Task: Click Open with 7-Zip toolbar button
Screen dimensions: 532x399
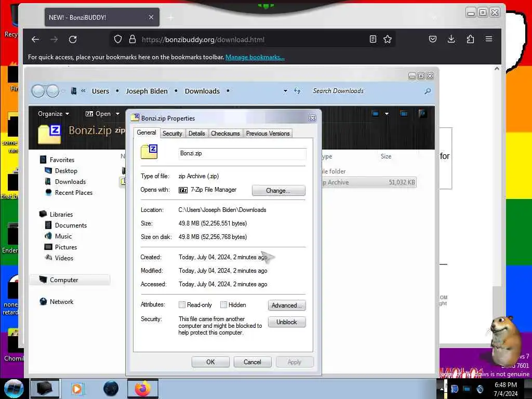Action: tap(98, 114)
